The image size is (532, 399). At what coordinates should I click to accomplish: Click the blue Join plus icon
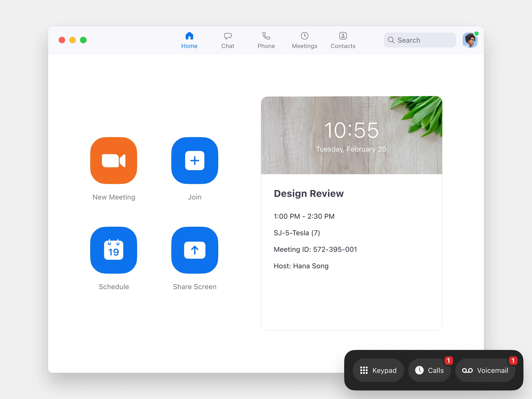point(195,161)
